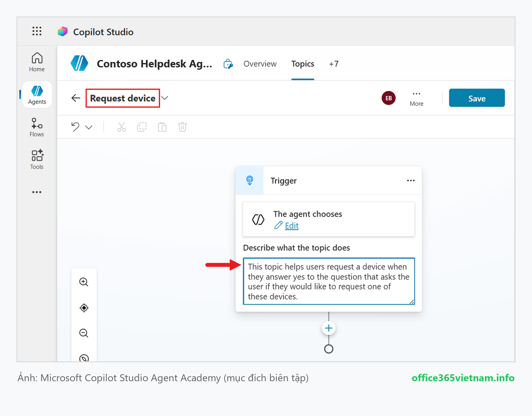Copy the selected node
532x416 pixels.
click(x=142, y=127)
